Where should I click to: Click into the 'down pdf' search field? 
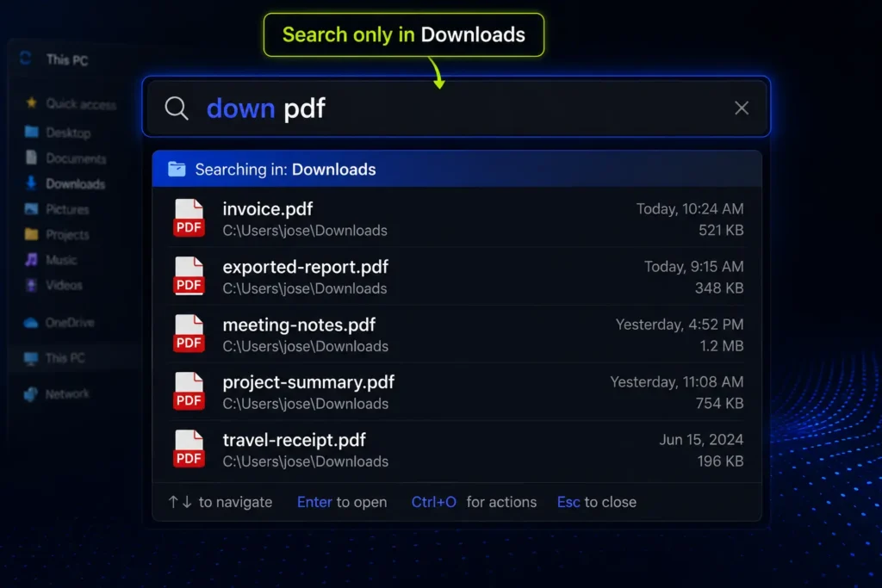pyautogui.click(x=457, y=108)
